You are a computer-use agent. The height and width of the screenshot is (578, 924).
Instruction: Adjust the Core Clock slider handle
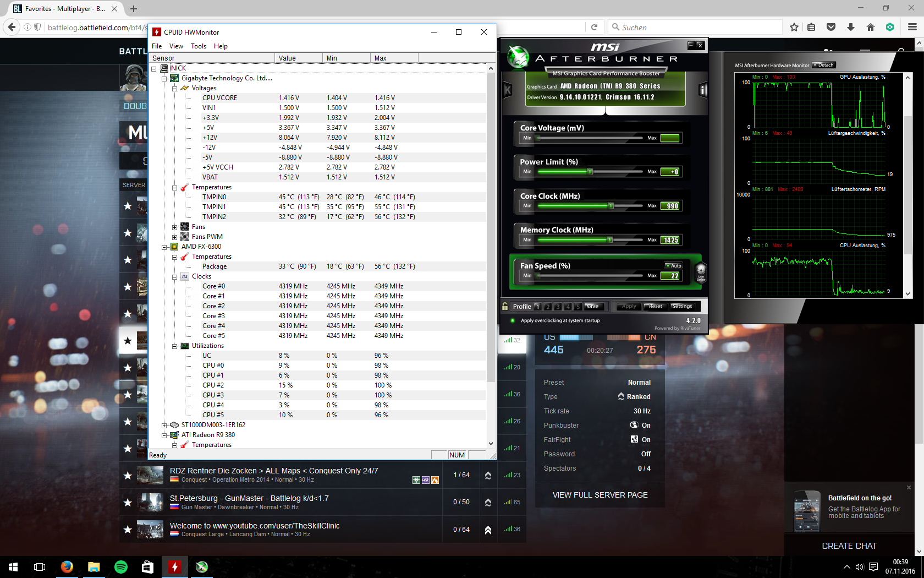[610, 206]
